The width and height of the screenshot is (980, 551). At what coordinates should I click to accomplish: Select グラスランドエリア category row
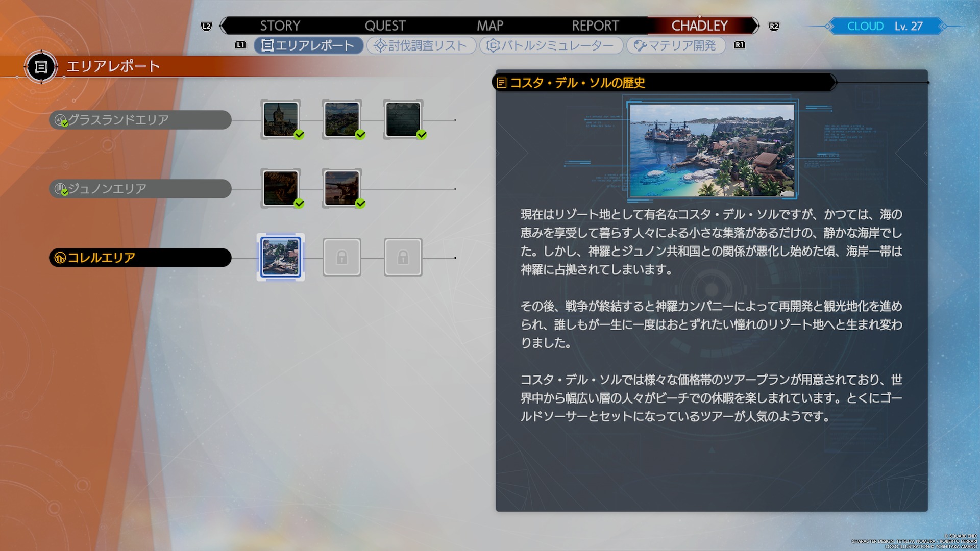(140, 120)
